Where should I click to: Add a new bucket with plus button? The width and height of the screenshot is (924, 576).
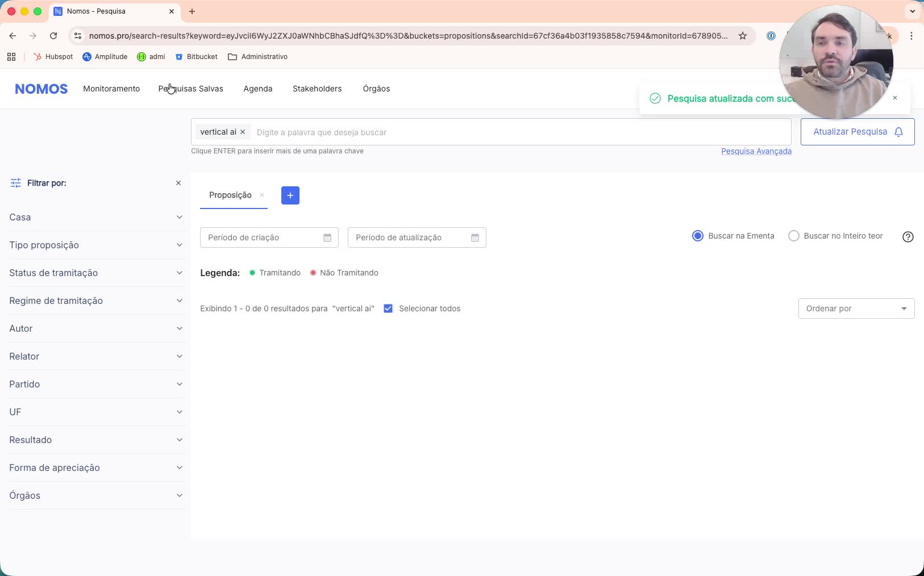point(290,195)
